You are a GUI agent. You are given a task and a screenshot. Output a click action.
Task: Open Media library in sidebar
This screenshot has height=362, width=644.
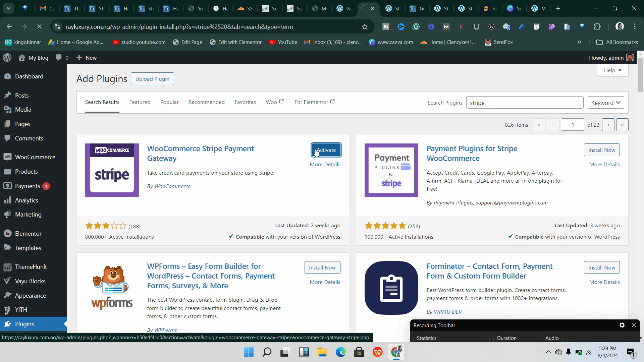click(23, 110)
